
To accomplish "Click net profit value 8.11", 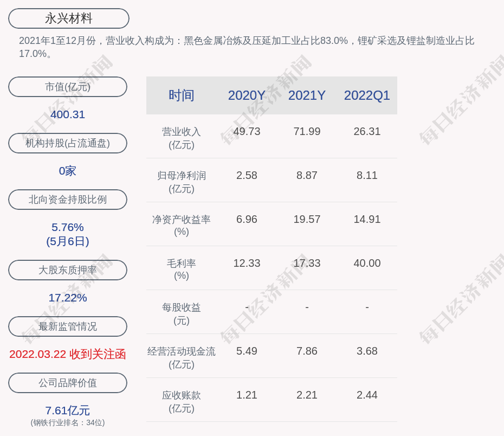I will tap(367, 176).
